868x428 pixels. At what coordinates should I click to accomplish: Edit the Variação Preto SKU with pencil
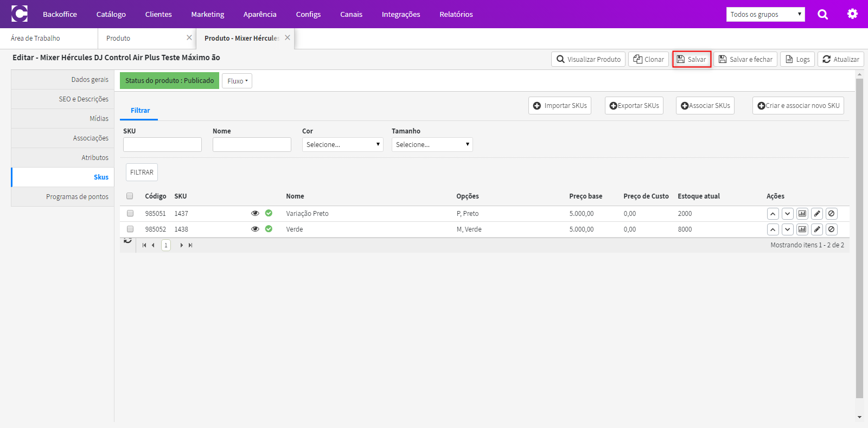tap(817, 214)
